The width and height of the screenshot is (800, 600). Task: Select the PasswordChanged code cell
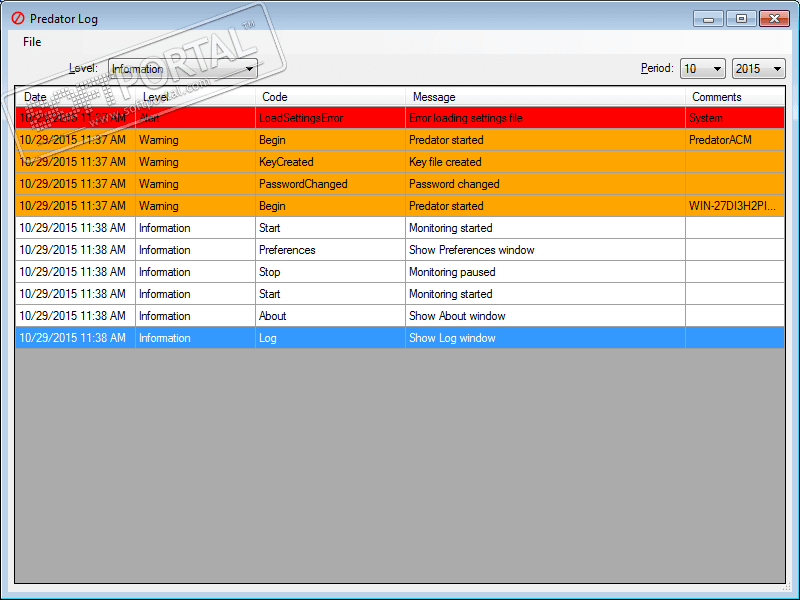click(x=330, y=184)
